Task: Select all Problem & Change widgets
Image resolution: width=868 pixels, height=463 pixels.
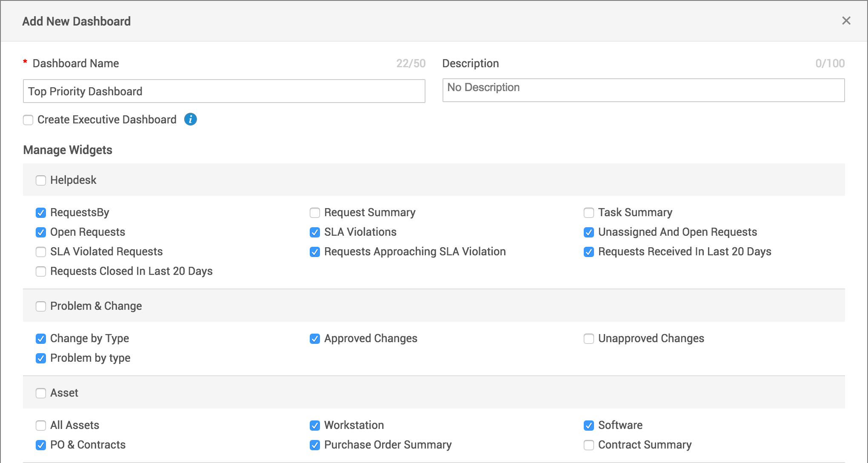Action: [41, 306]
